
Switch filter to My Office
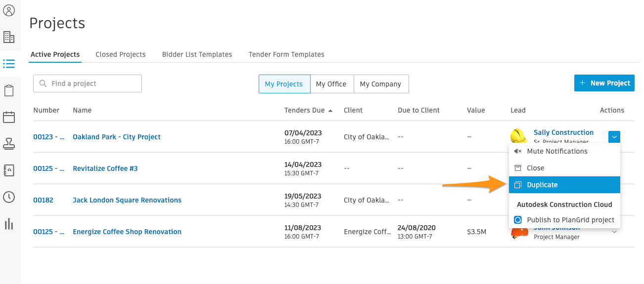point(331,84)
